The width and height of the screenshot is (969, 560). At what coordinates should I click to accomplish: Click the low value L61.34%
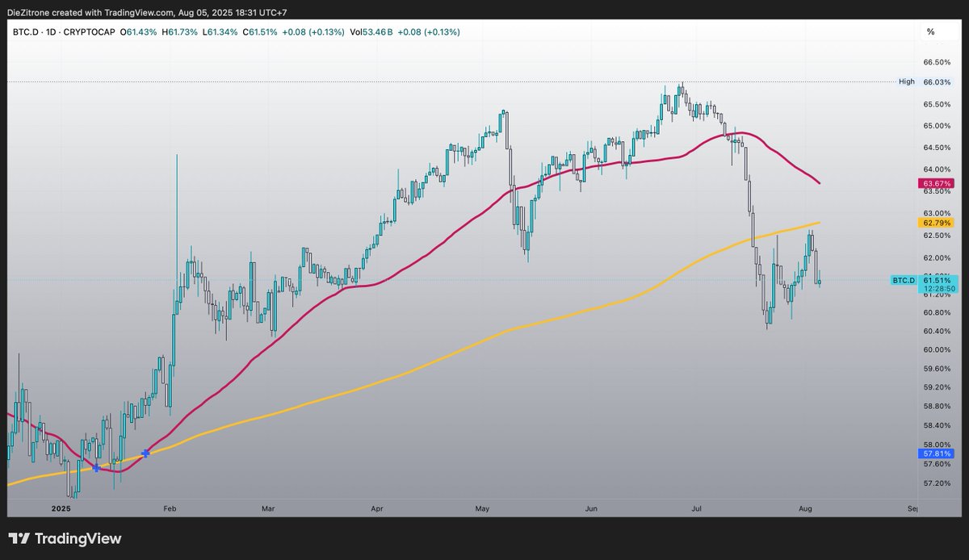220,31
